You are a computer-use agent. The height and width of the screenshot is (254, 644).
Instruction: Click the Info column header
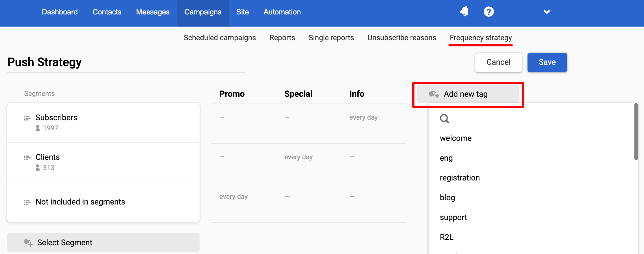point(357,94)
